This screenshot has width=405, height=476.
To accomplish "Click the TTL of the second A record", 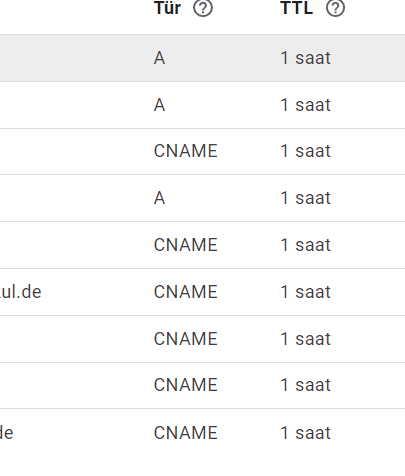I will coord(305,105).
